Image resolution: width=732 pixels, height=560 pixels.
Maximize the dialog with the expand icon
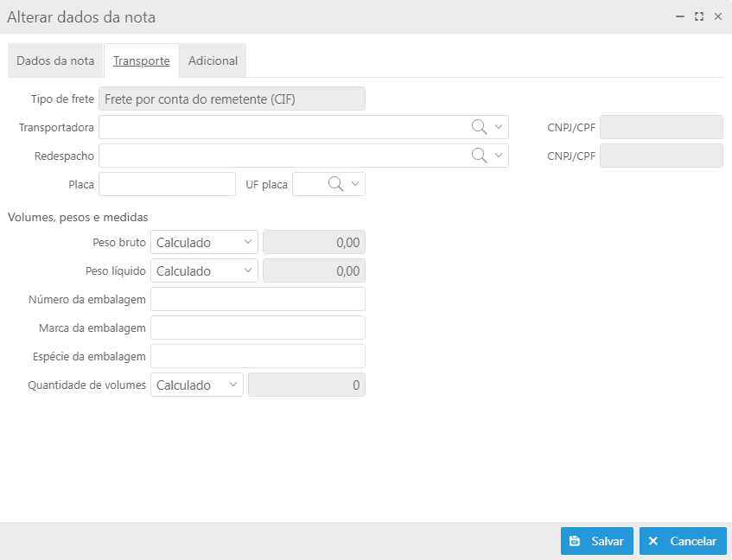pos(699,16)
